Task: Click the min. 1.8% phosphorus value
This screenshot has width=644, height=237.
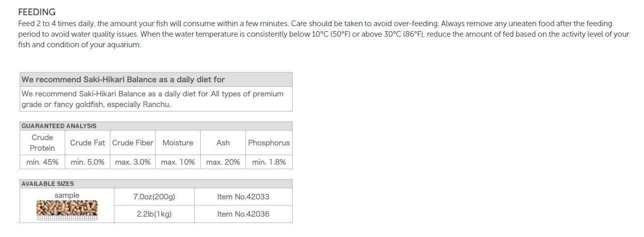Action: click(269, 162)
